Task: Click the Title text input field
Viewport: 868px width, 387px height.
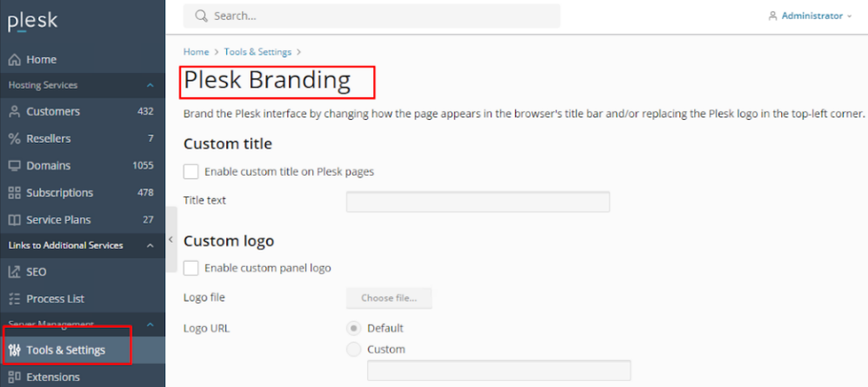Action: click(477, 202)
